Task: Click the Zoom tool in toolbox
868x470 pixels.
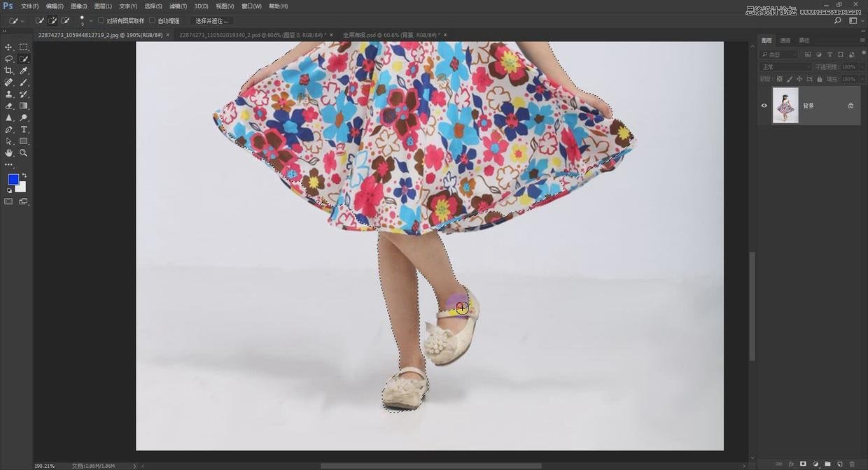Action: click(x=24, y=152)
